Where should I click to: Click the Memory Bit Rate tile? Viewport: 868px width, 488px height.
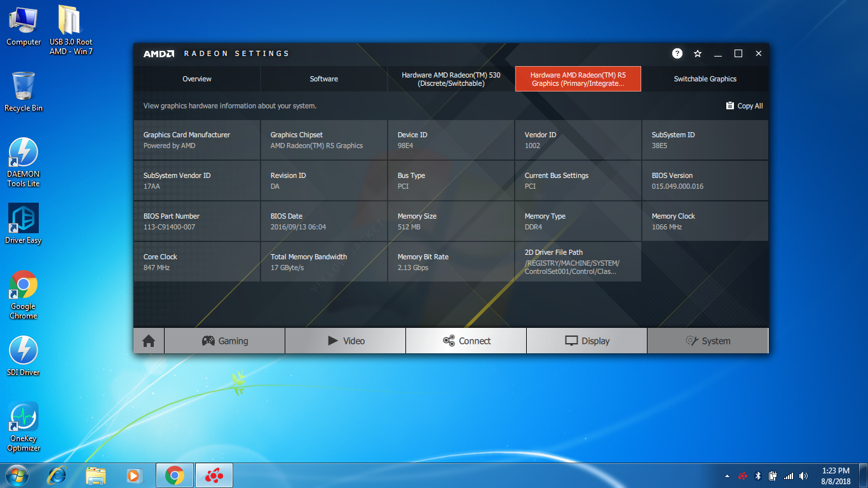(x=451, y=262)
